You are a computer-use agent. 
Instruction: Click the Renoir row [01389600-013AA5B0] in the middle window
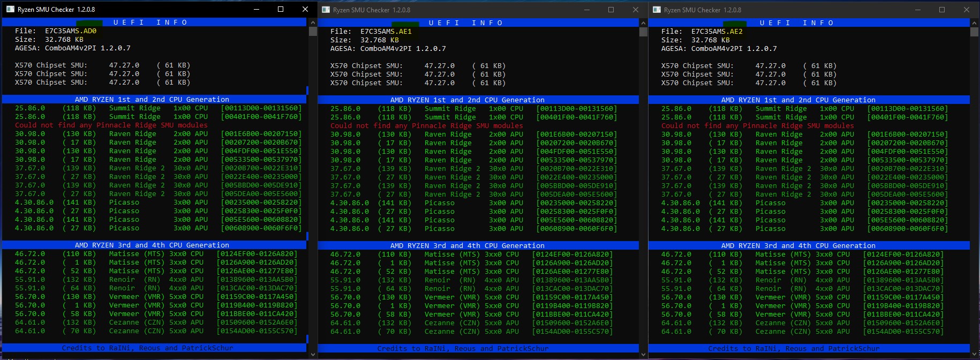[x=472, y=280]
